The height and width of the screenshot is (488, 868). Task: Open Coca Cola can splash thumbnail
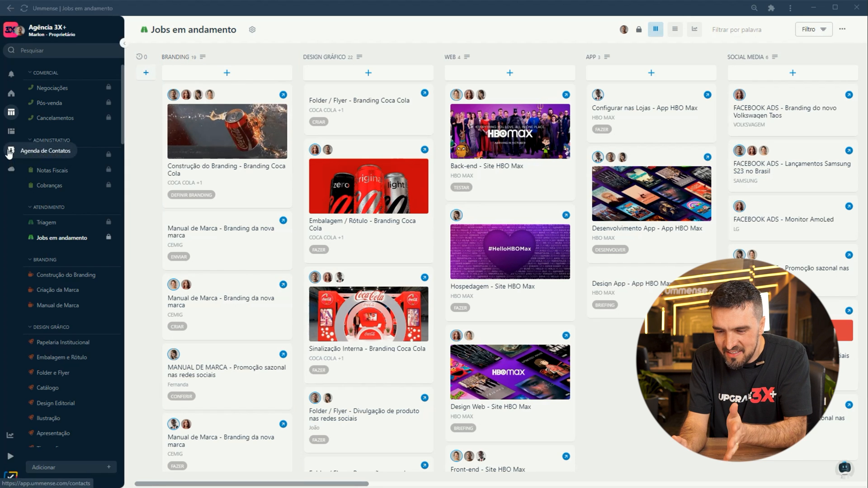tap(227, 131)
